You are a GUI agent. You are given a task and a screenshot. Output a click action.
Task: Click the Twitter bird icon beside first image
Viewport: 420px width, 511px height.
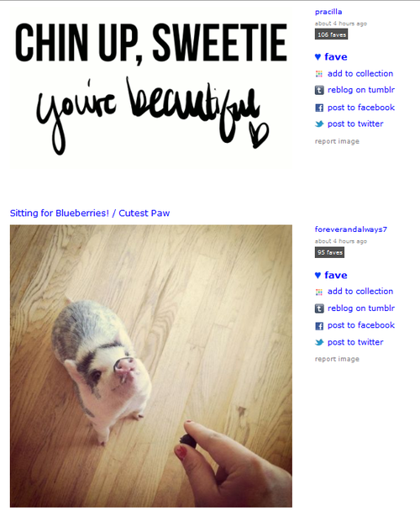pos(319,124)
